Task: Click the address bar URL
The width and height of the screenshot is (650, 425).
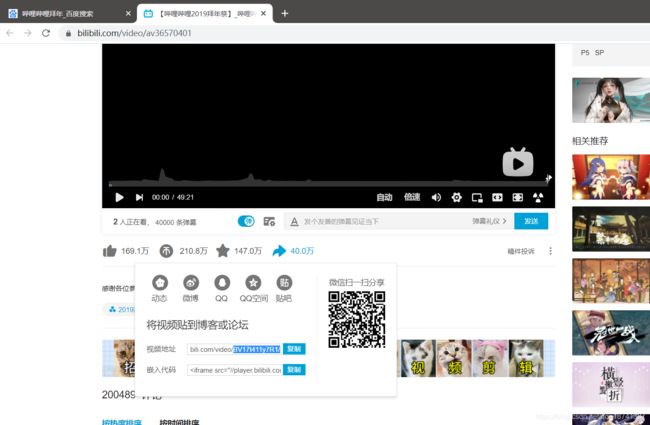Action: tap(134, 33)
